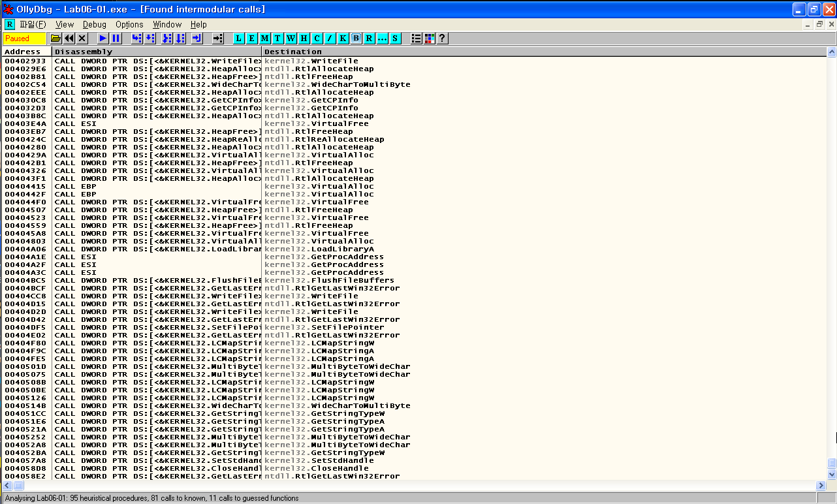The height and width of the screenshot is (504, 837).
Task: Open Patches window with slash button
Action: click(330, 39)
